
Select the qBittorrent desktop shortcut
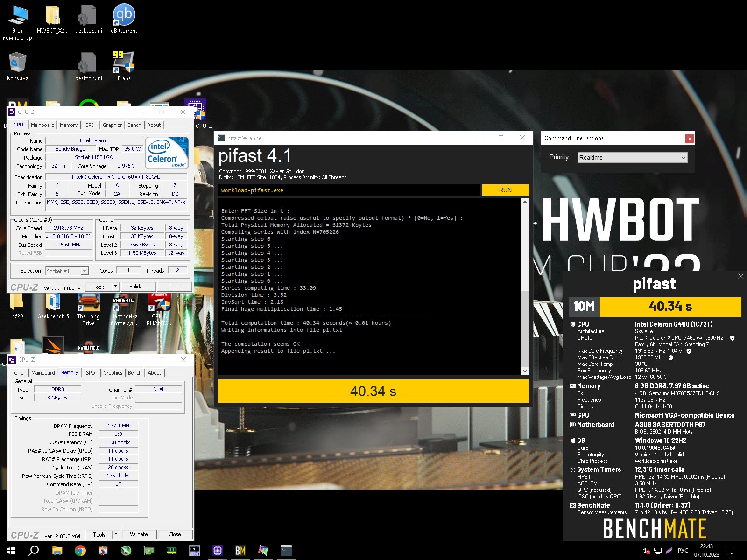[x=124, y=20]
